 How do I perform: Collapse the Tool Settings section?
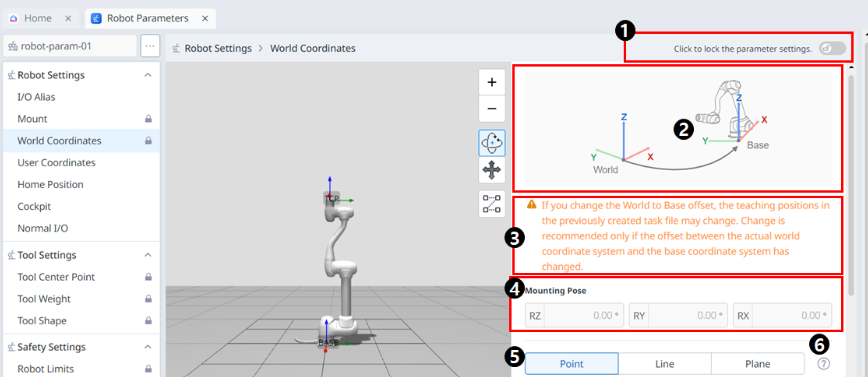pos(148,255)
